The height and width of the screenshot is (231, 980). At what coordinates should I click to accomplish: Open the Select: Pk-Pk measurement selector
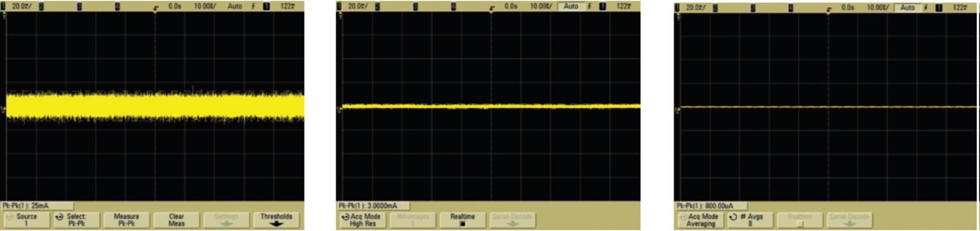(77, 220)
